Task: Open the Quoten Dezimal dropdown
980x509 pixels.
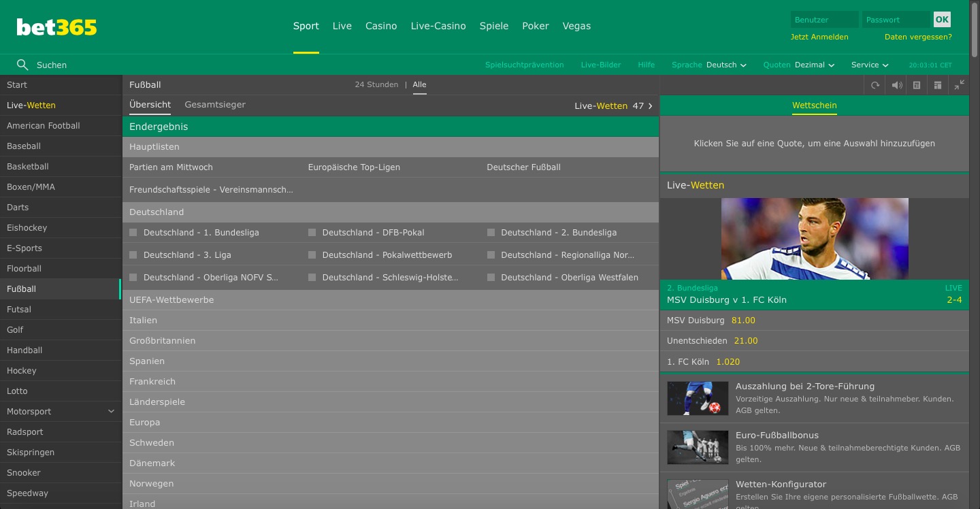Action: (x=799, y=65)
